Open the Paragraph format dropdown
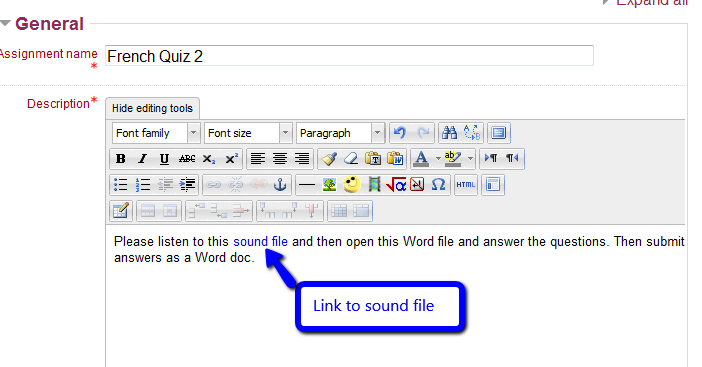This screenshot has width=702, height=367. [340, 133]
